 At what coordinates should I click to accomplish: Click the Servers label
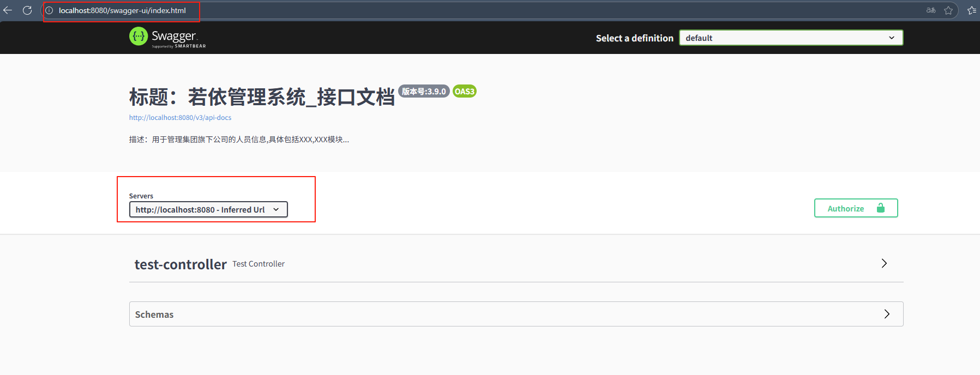(141, 196)
